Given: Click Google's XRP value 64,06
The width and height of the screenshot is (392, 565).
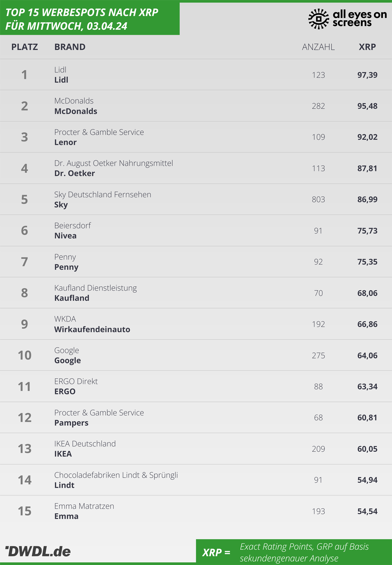Looking at the screenshot, I should click(367, 356).
